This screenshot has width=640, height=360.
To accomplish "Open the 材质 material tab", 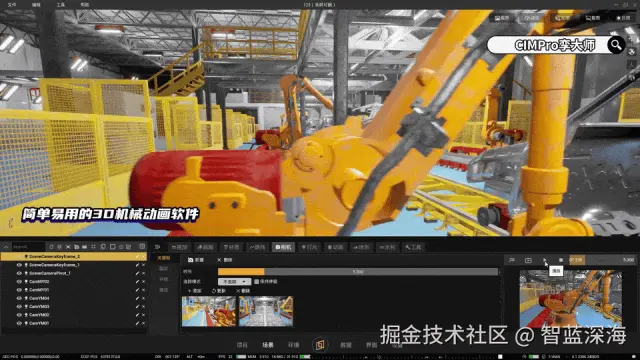I will [231, 247].
